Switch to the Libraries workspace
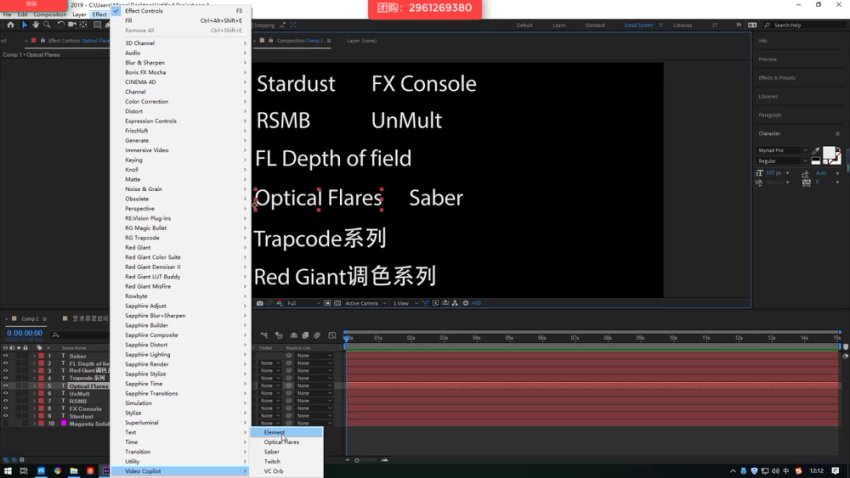 point(682,25)
